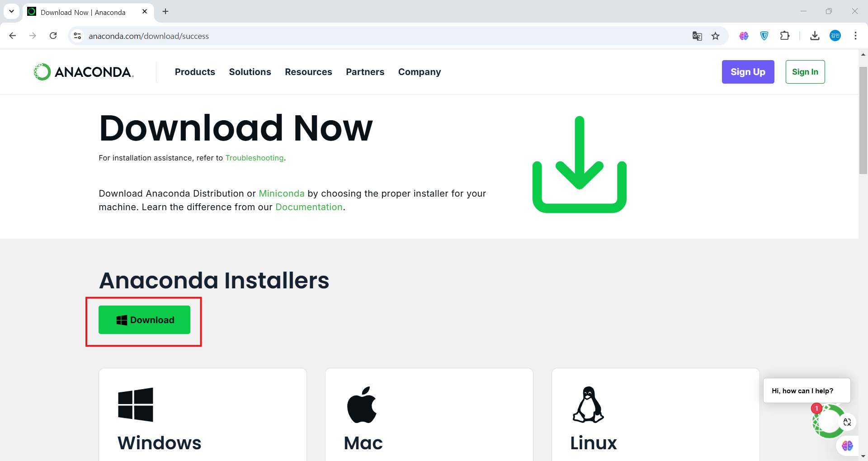
Task: Open the Solutions menu
Action: click(250, 72)
